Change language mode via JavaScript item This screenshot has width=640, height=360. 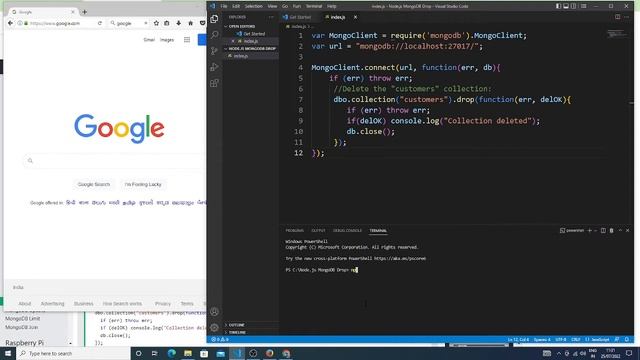point(598,340)
